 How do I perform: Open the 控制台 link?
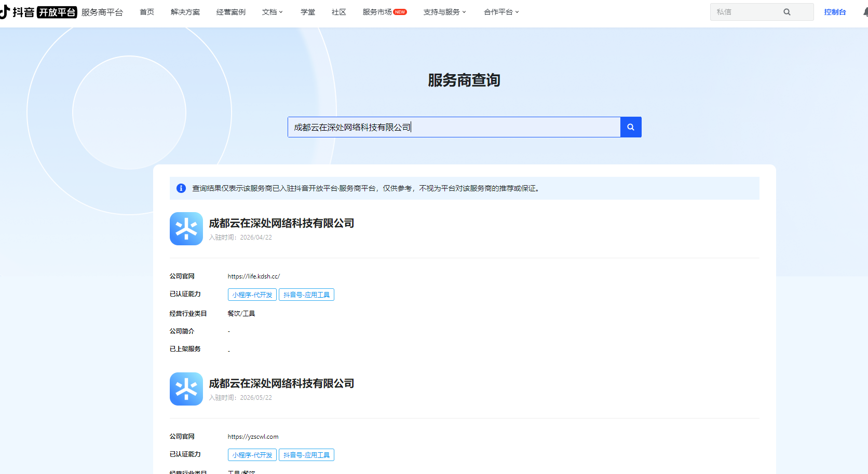(x=835, y=12)
